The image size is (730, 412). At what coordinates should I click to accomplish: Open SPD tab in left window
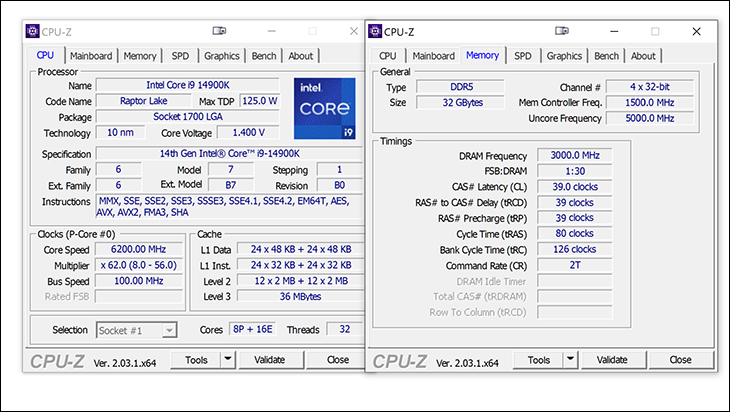pos(180,56)
